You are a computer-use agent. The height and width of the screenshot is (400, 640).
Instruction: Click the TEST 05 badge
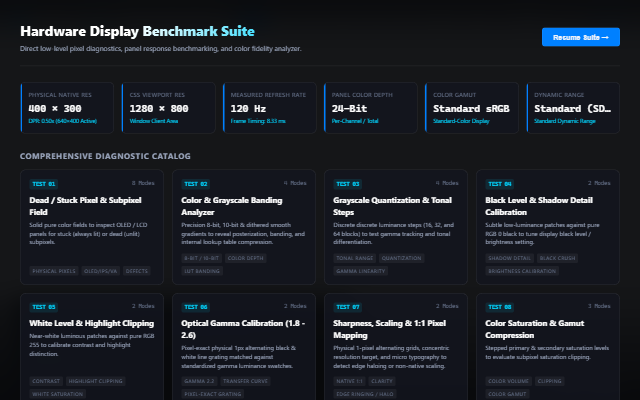click(44, 307)
